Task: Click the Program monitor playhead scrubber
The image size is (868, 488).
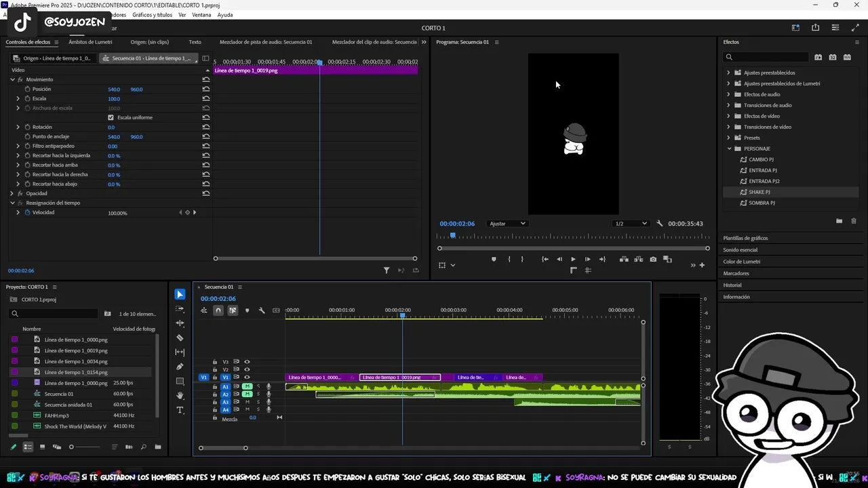Action: coord(452,235)
